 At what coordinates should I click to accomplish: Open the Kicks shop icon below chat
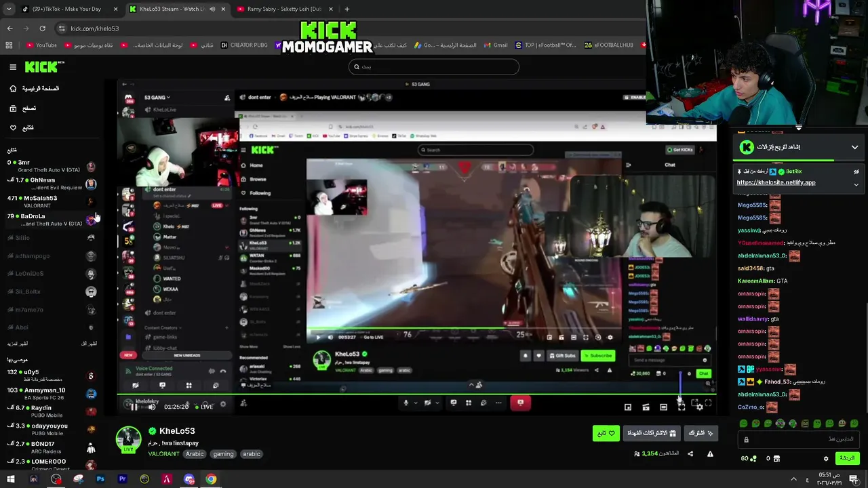(776, 459)
